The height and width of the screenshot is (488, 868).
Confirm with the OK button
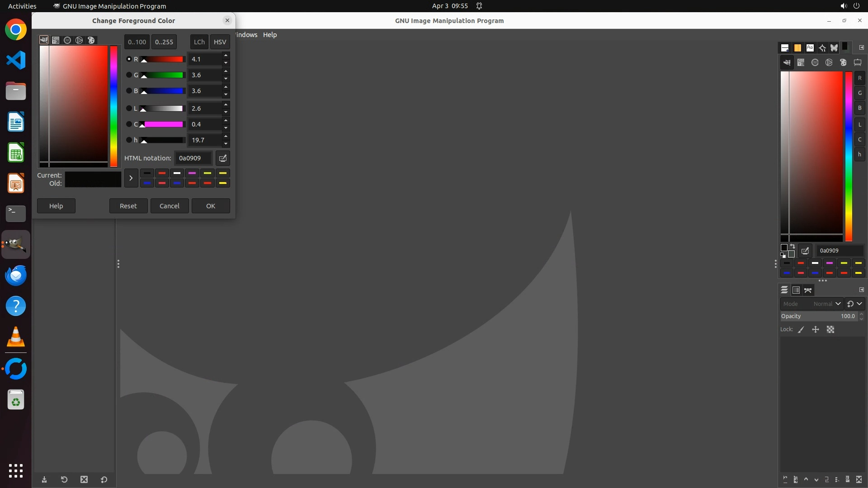[x=211, y=206]
